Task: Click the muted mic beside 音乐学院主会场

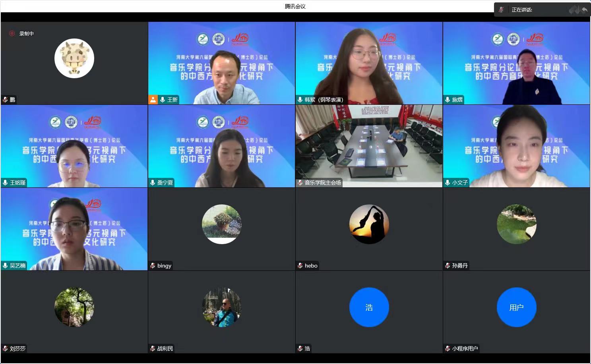Action: 300,183
